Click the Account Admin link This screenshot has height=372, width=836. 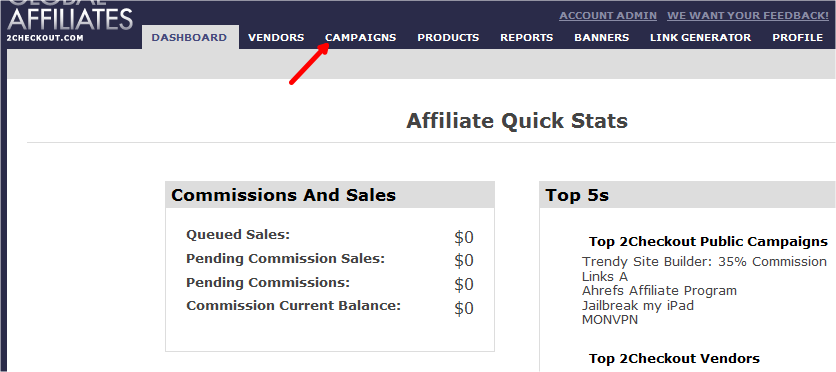click(608, 15)
